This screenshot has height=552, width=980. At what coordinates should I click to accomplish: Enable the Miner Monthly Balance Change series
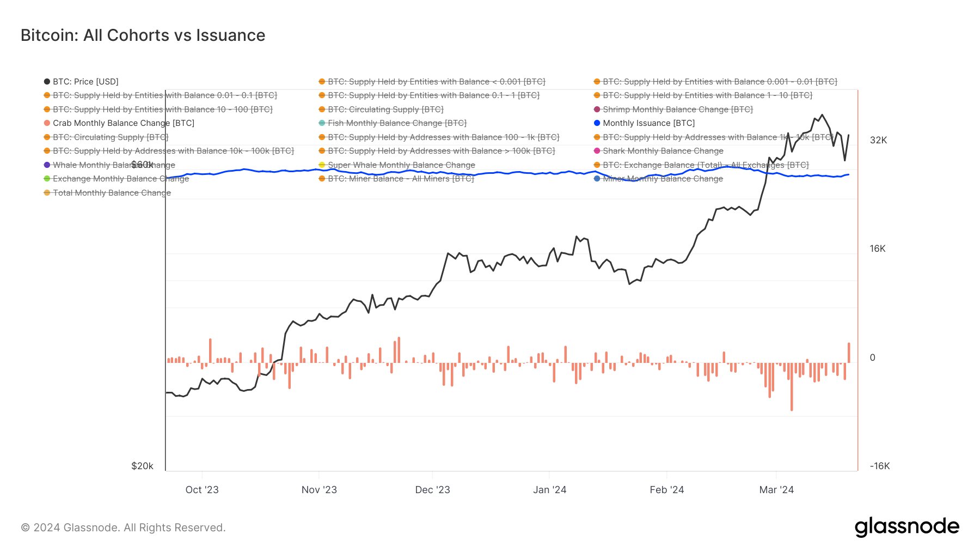click(663, 179)
